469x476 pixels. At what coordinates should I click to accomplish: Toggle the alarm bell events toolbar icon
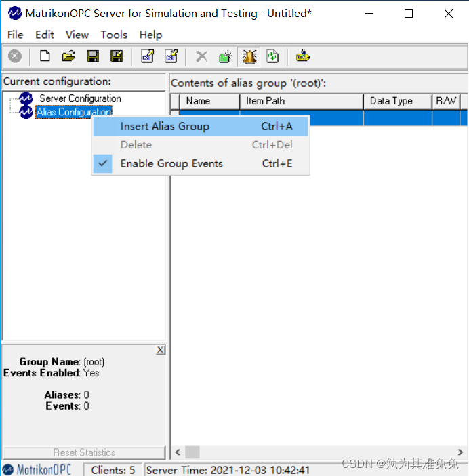click(249, 56)
